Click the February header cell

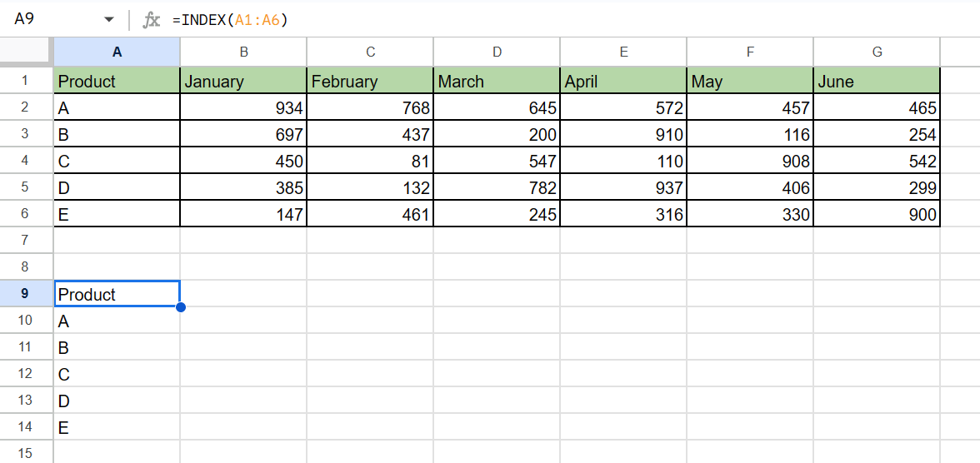[x=370, y=82]
